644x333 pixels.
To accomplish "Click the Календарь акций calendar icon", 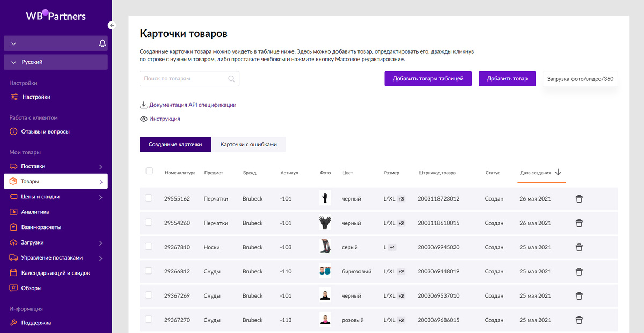I will (x=14, y=273).
